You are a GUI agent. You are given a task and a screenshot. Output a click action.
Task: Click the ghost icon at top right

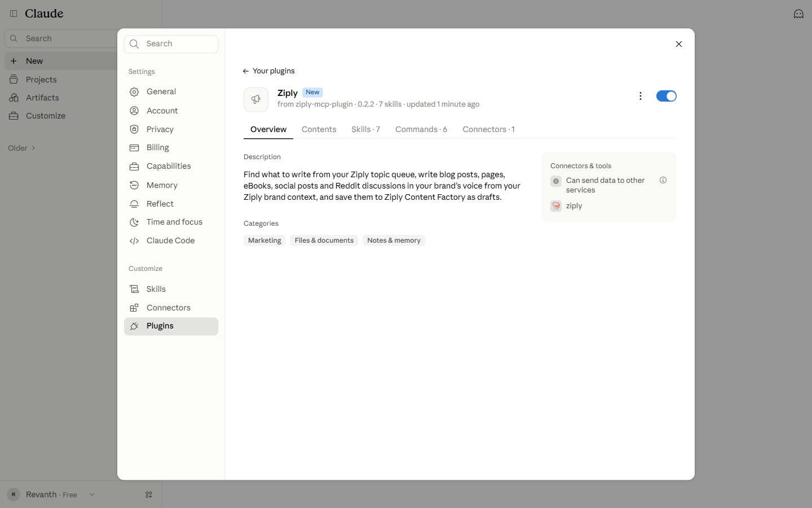(798, 14)
